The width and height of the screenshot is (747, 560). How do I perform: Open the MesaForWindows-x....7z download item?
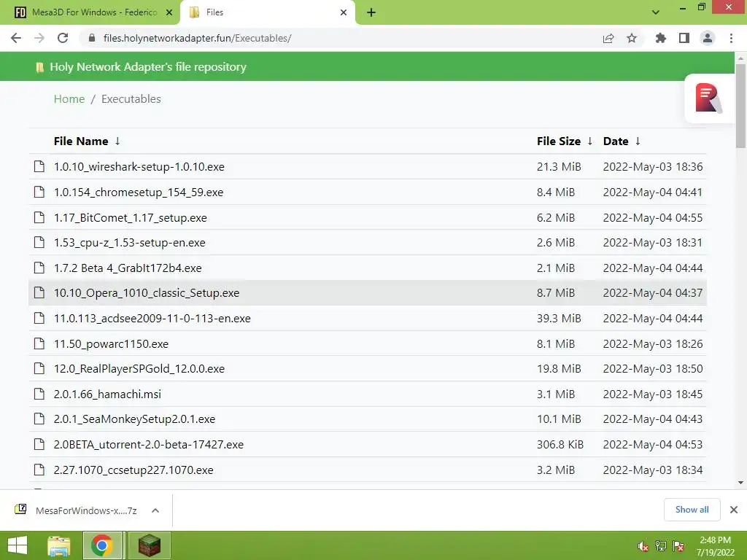[x=86, y=510]
